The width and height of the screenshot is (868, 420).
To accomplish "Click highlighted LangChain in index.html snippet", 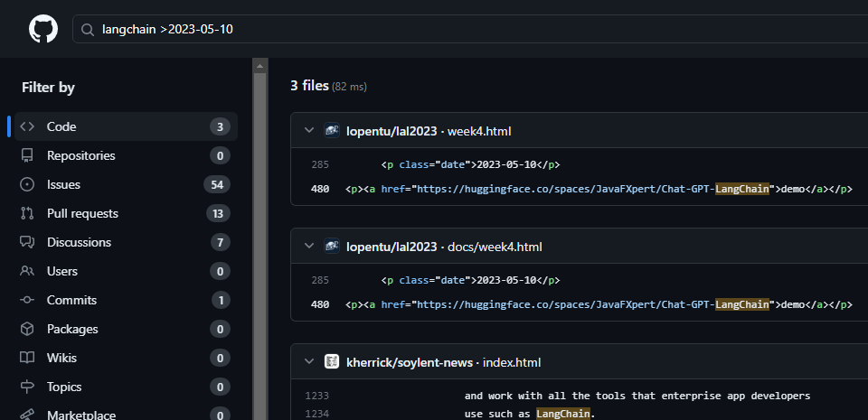I will [x=563, y=414].
